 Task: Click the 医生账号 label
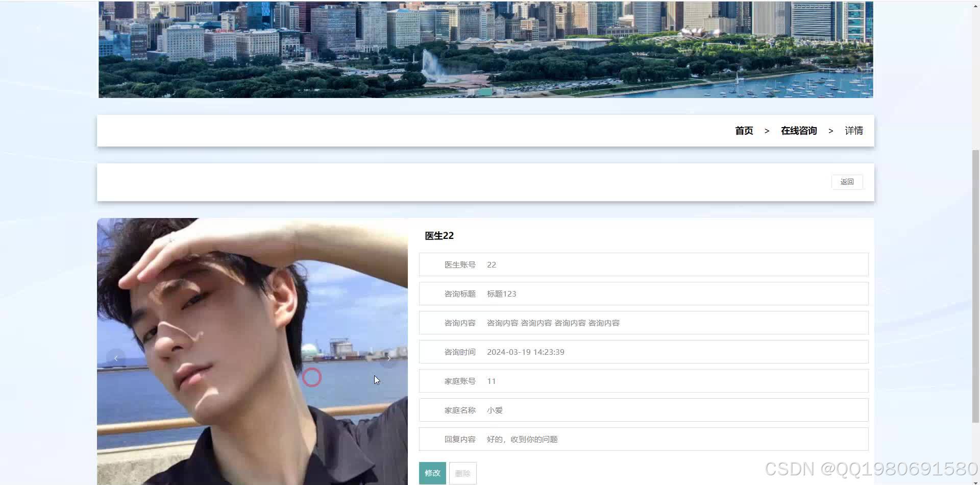pyautogui.click(x=460, y=264)
